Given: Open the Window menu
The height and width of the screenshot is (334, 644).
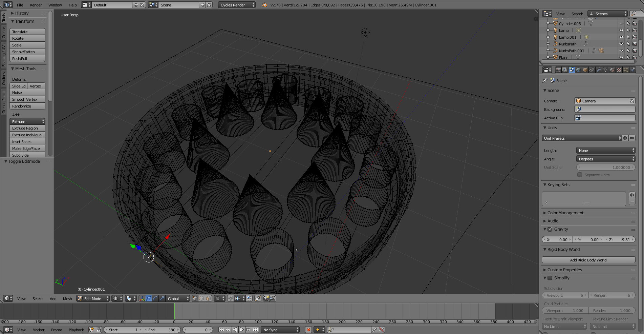Looking at the screenshot, I should tap(55, 5).
